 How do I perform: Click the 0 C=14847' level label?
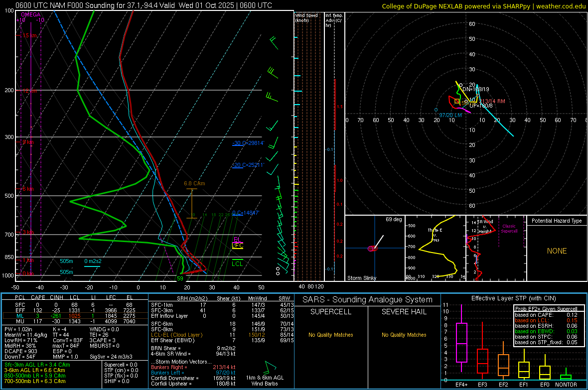[246, 213]
